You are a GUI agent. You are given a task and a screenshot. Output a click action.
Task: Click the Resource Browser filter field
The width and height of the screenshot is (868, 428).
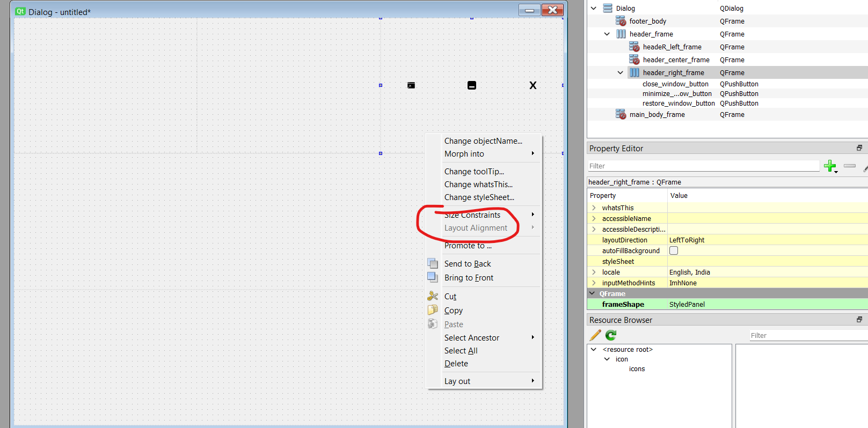click(x=808, y=335)
